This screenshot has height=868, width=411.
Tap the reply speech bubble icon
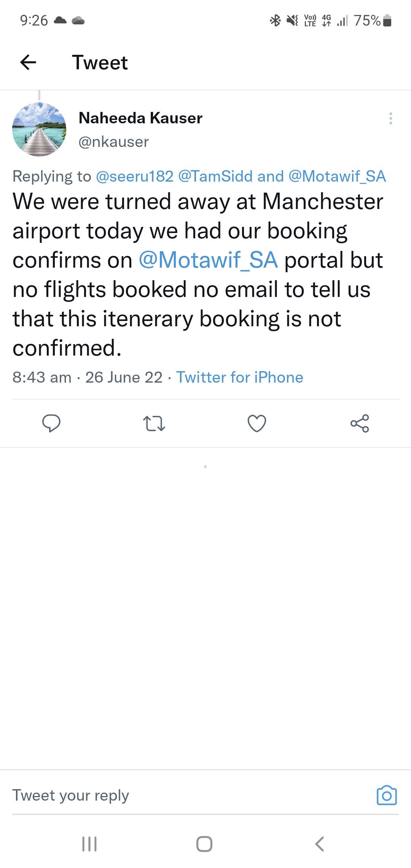(x=51, y=423)
